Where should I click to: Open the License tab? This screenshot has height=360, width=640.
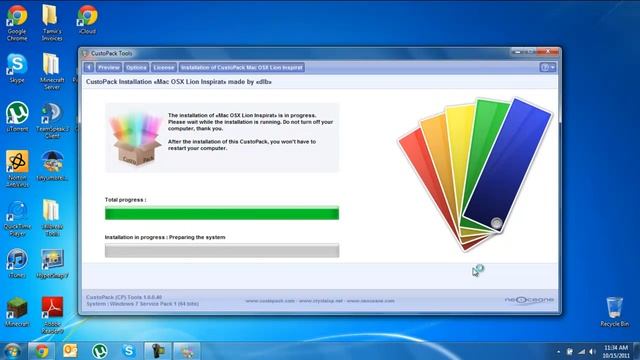click(164, 67)
